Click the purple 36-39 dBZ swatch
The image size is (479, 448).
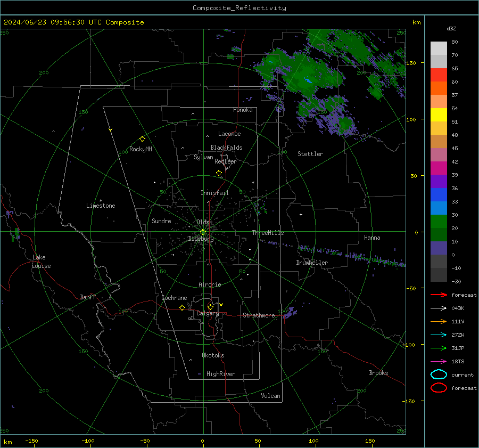click(x=439, y=182)
